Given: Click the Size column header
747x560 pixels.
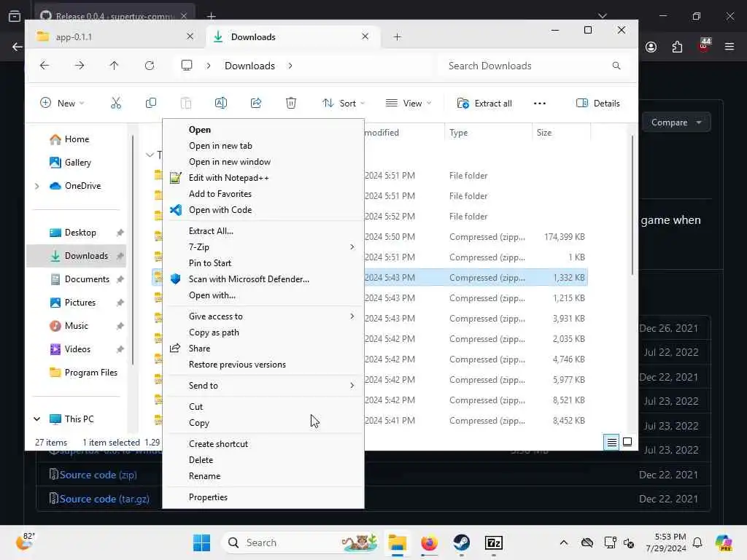Looking at the screenshot, I should point(561,133).
